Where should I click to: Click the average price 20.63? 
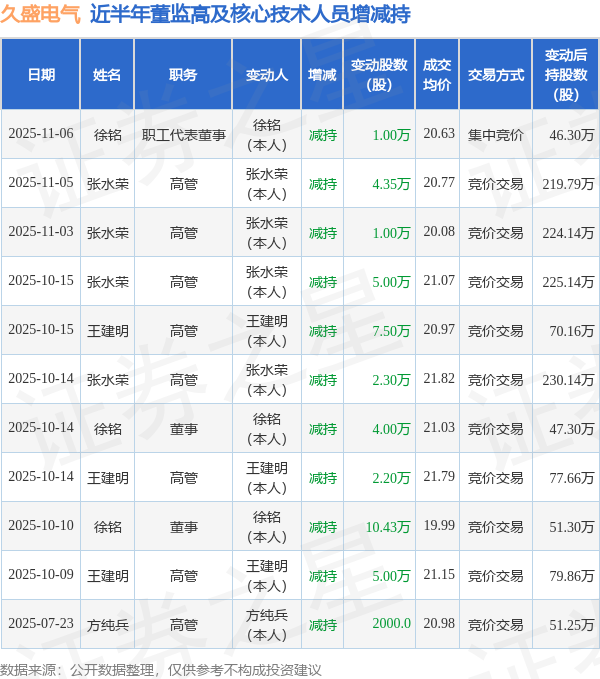(x=439, y=133)
